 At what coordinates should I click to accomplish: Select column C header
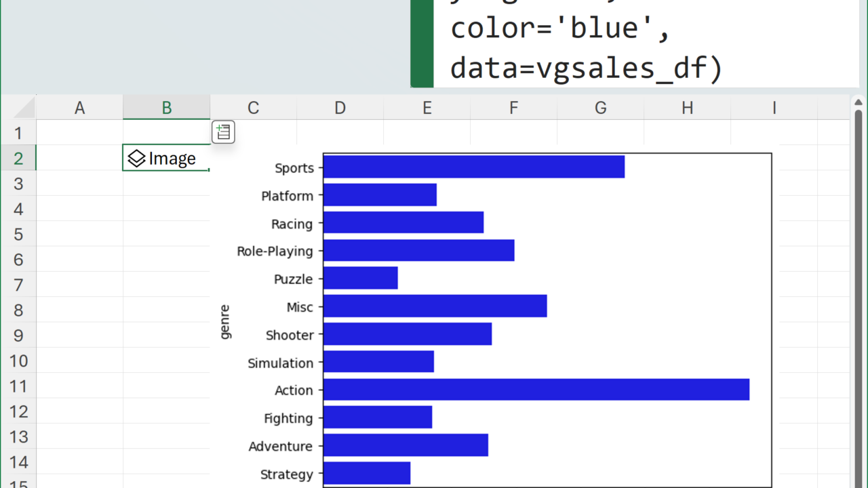click(x=253, y=108)
